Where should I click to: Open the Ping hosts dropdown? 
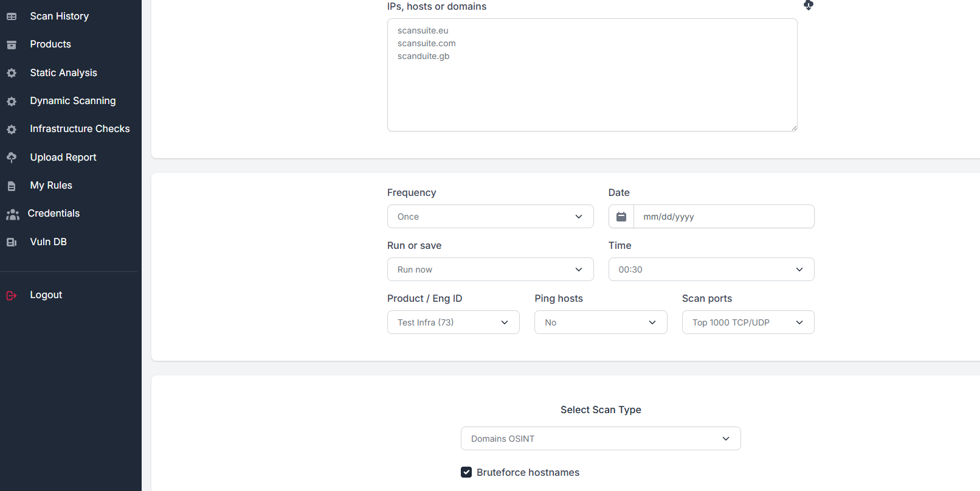pos(601,322)
